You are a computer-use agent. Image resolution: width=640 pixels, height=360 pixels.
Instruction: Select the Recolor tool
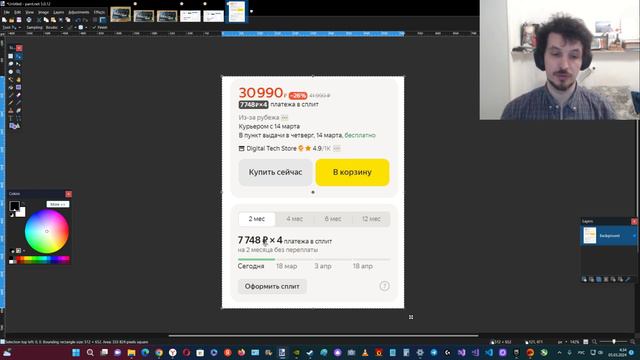click(18, 111)
